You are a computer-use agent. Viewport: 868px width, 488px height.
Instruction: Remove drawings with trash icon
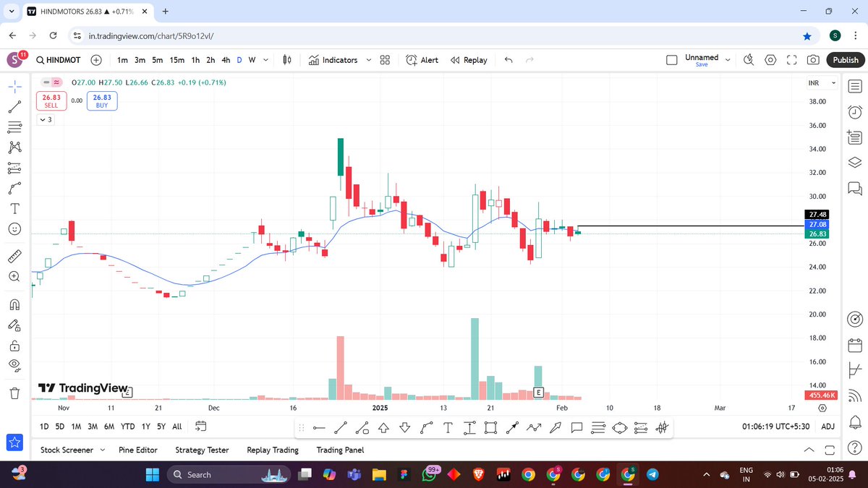[x=14, y=393]
